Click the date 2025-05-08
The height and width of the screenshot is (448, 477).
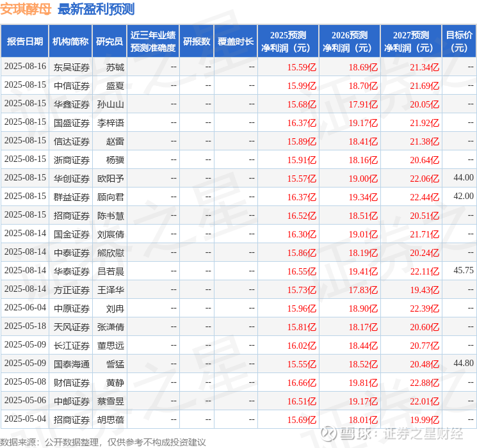pyautogui.click(x=25, y=381)
